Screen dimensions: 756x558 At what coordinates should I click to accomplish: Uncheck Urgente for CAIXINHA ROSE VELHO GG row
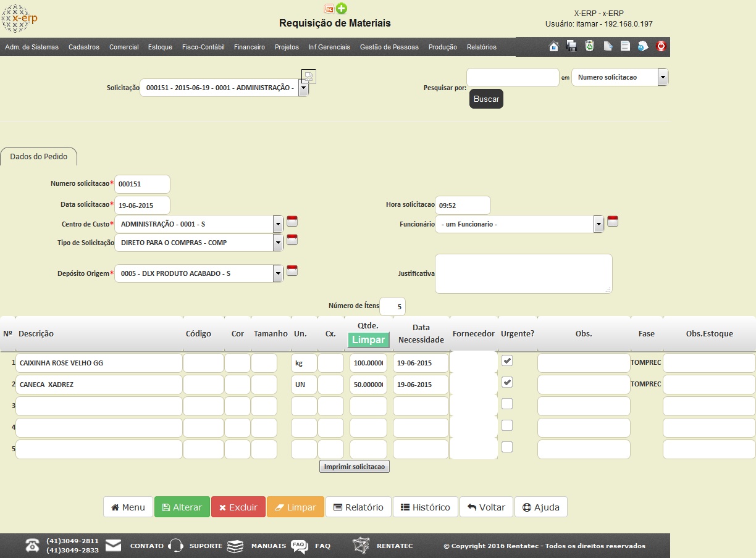pyautogui.click(x=507, y=361)
